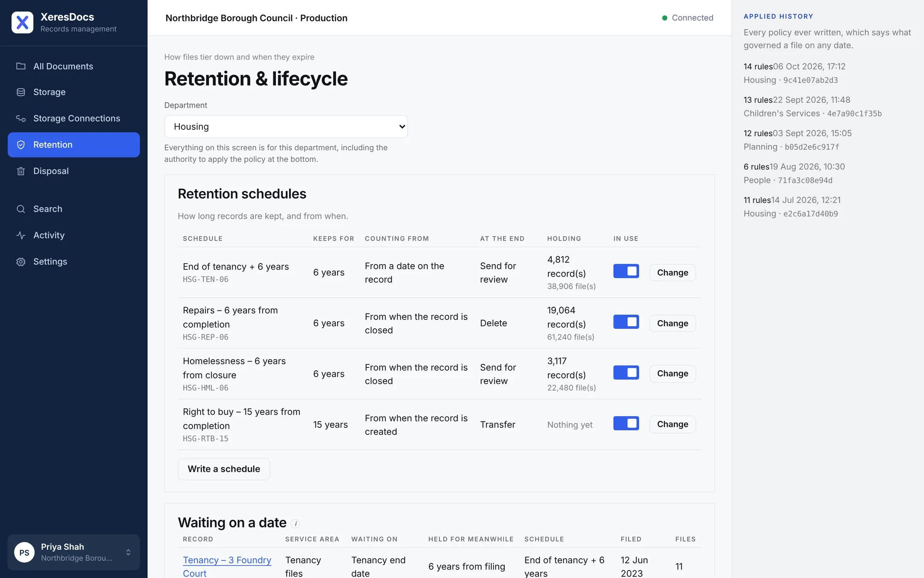The width and height of the screenshot is (924, 578).
Task: Switch to the Activity page
Action: click(74, 235)
